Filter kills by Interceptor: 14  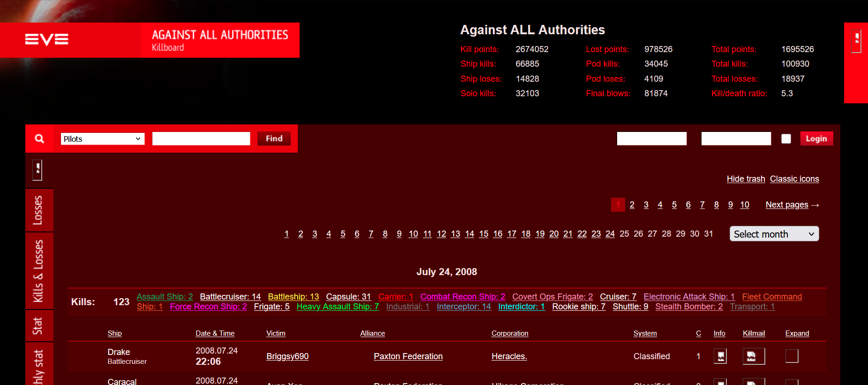click(x=464, y=307)
